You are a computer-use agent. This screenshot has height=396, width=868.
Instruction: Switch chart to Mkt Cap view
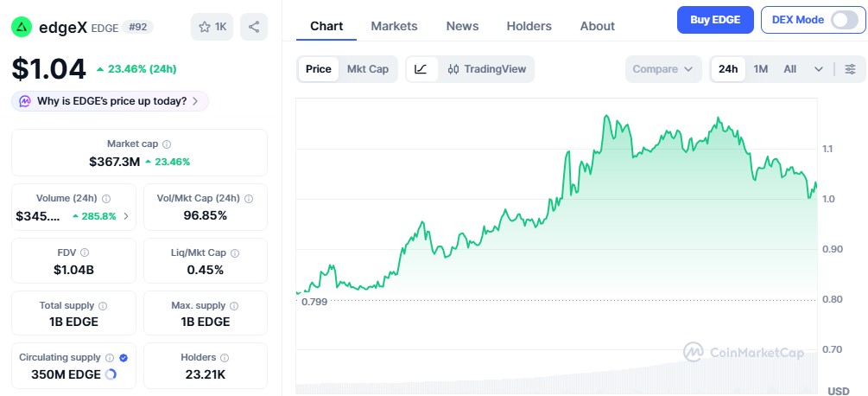[368, 69]
